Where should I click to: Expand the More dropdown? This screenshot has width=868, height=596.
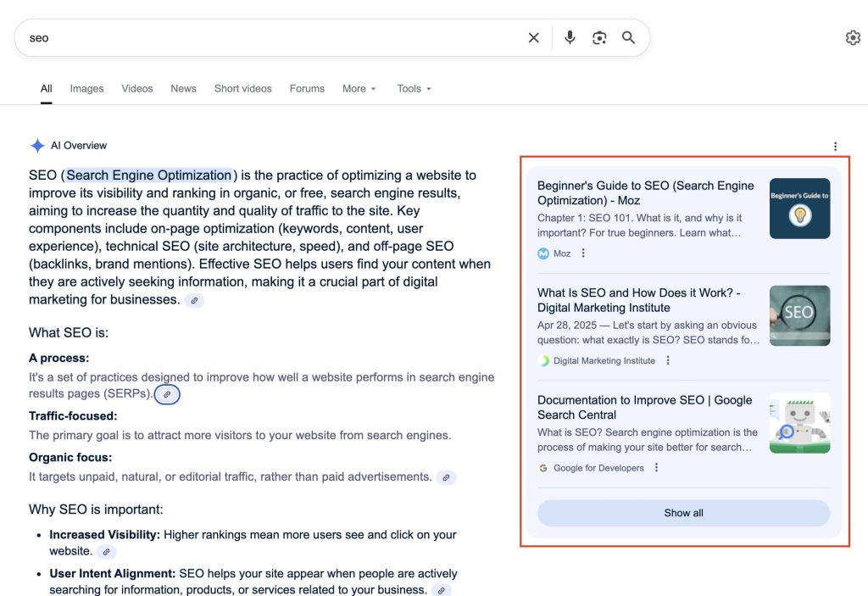[359, 88]
